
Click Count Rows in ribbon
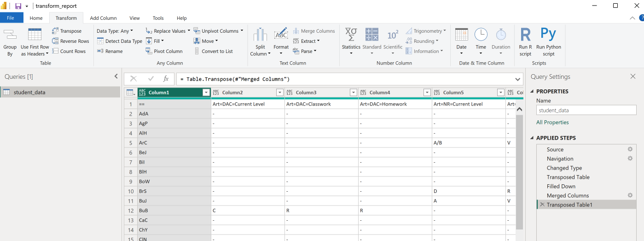tap(69, 51)
